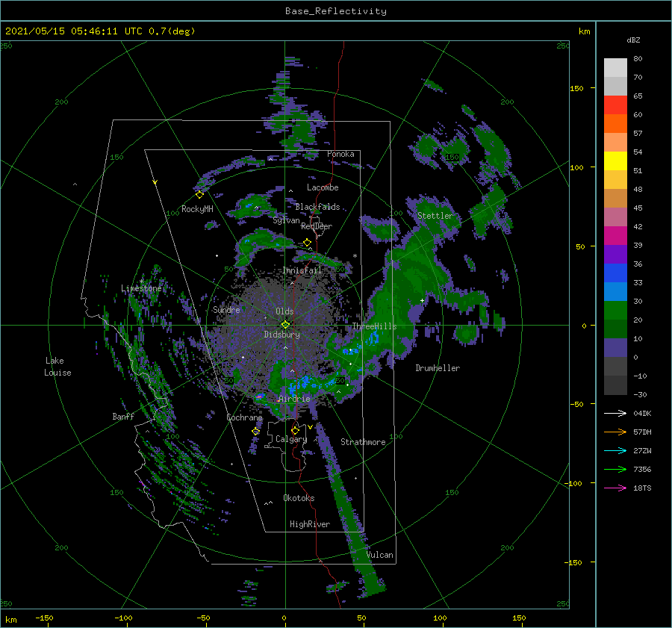The height and width of the screenshot is (628, 672).
Task: Select the purple swatch between 39 and 36 dBZ
Action: pyautogui.click(x=615, y=255)
